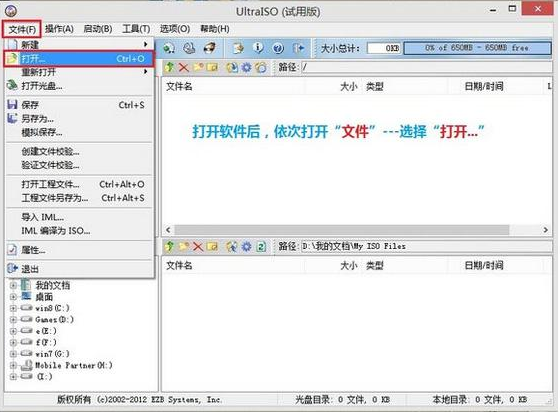Click the make CD image toolbar icon
The height and width of the screenshot is (412, 560).
point(169,48)
